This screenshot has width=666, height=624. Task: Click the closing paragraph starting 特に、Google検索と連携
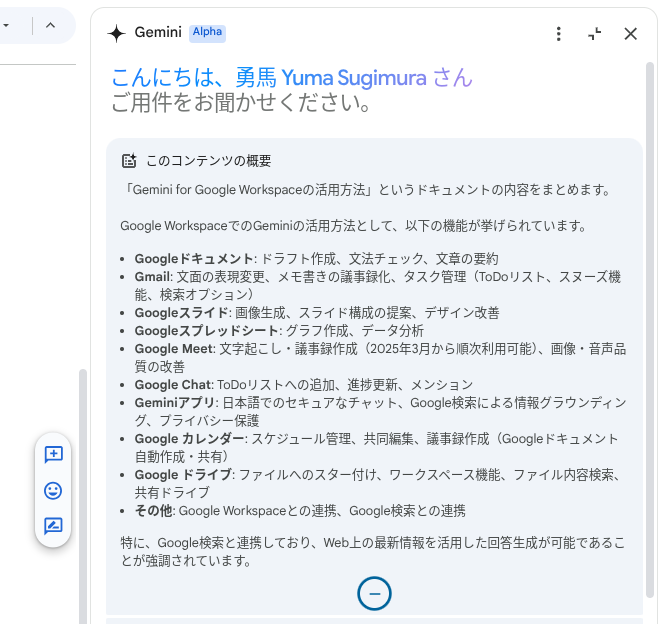pos(373,552)
